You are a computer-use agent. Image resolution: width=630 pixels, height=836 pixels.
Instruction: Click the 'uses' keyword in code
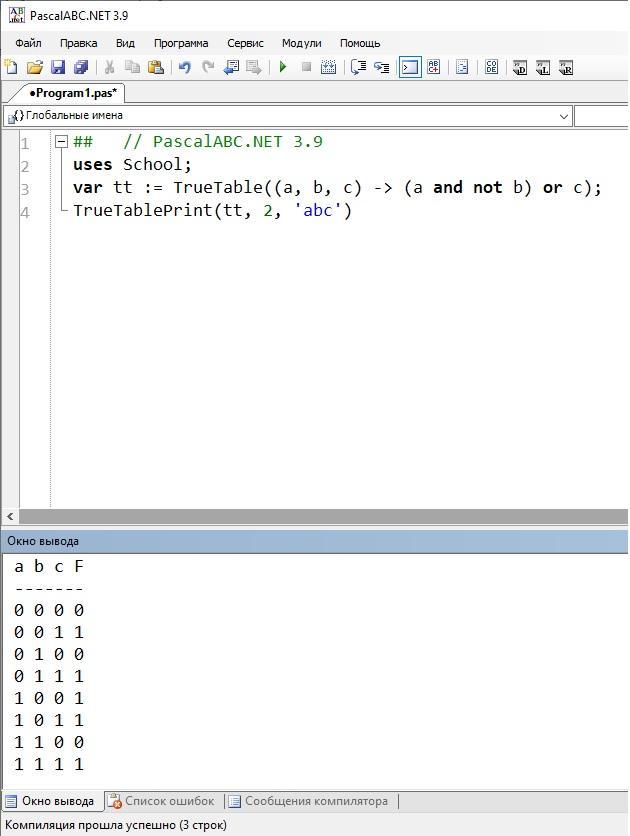[93, 165]
